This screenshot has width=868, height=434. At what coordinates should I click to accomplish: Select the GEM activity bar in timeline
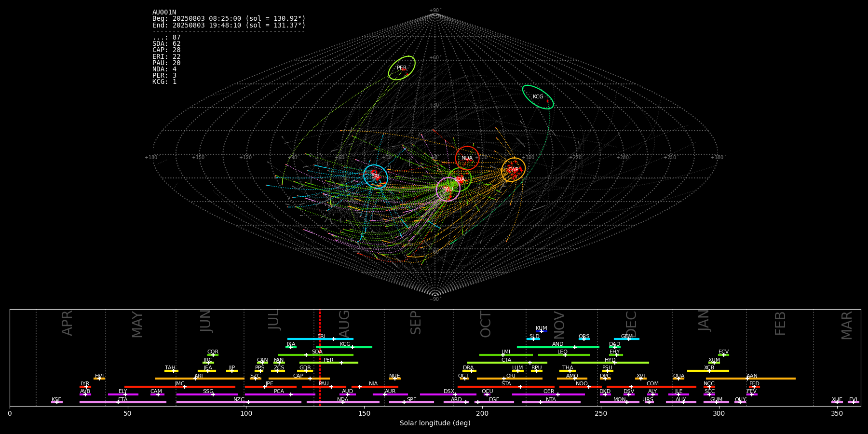(x=626, y=339)
